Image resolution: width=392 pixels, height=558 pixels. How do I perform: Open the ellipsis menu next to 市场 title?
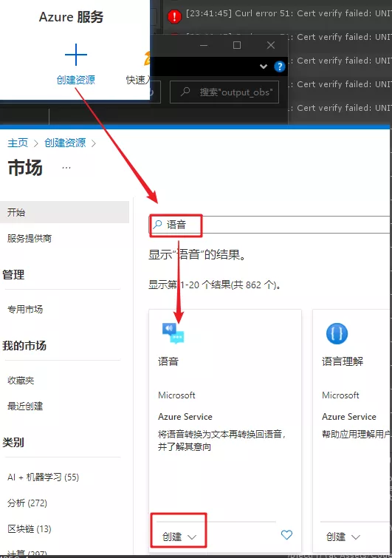(66, 167)
